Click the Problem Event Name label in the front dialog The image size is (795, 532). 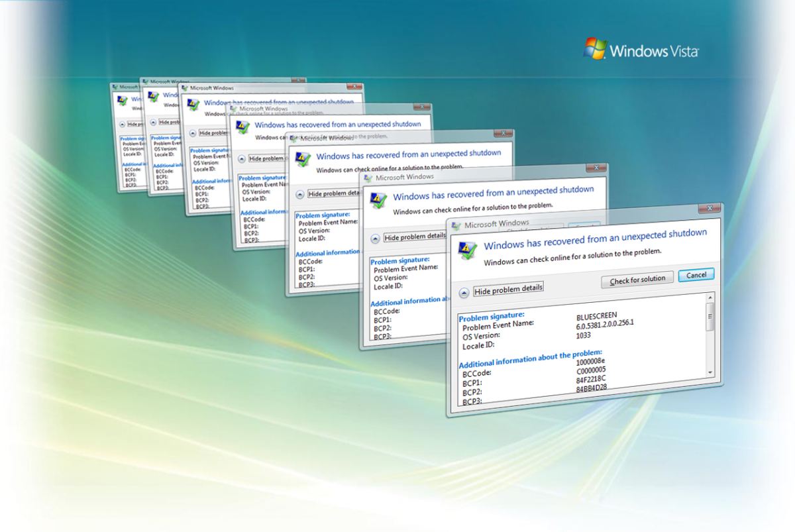coord(498,325)
